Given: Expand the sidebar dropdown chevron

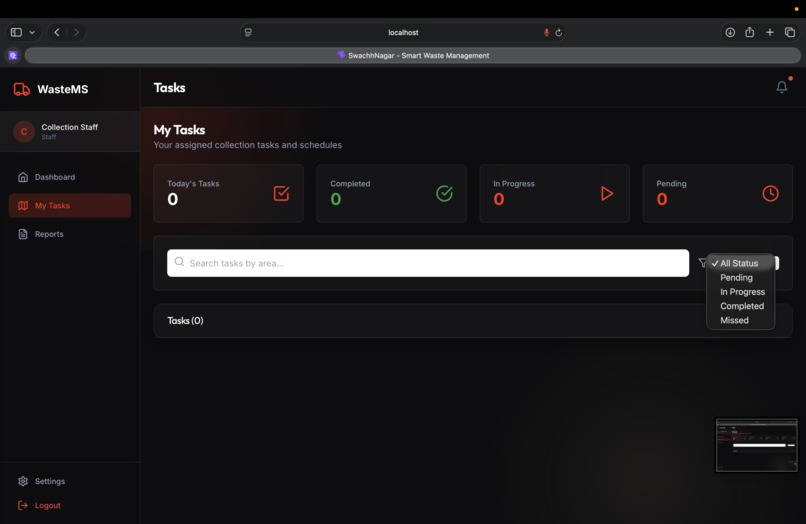Looking at the screenshot, I should pyautogui.click(x=32, y=32).
